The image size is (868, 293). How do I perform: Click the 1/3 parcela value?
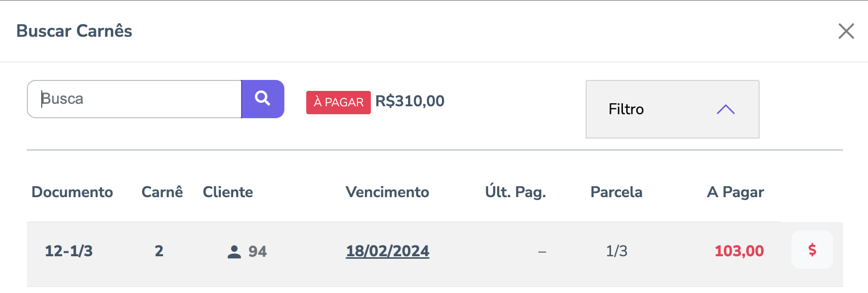click(616, 251)
